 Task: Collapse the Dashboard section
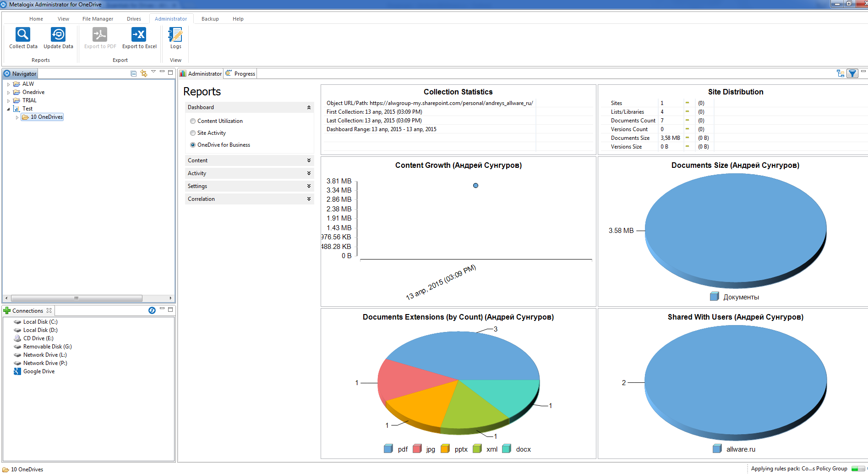[309, 107]
